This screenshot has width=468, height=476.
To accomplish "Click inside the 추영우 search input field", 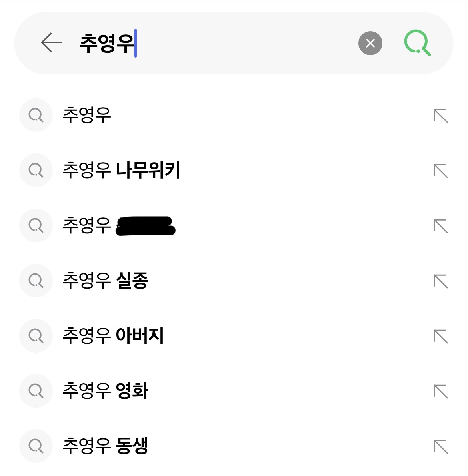I will coord(240,43).
